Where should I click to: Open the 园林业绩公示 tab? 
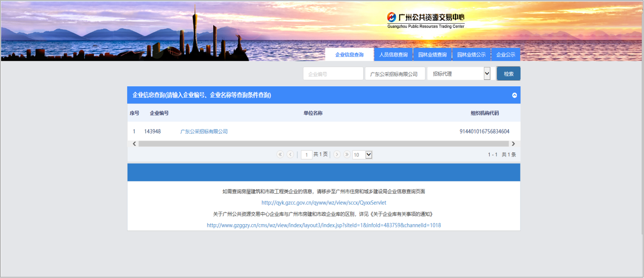tap(471, 55)
